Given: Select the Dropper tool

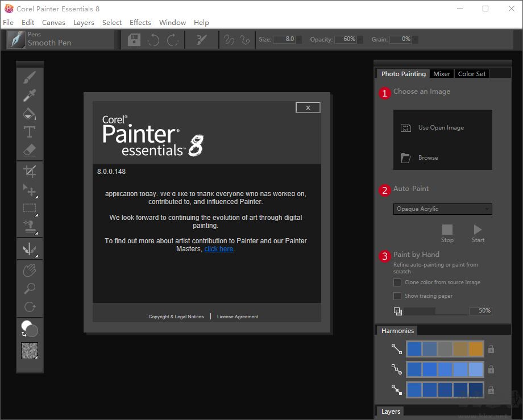Looking at the screenshot, I should pos(30,95).
